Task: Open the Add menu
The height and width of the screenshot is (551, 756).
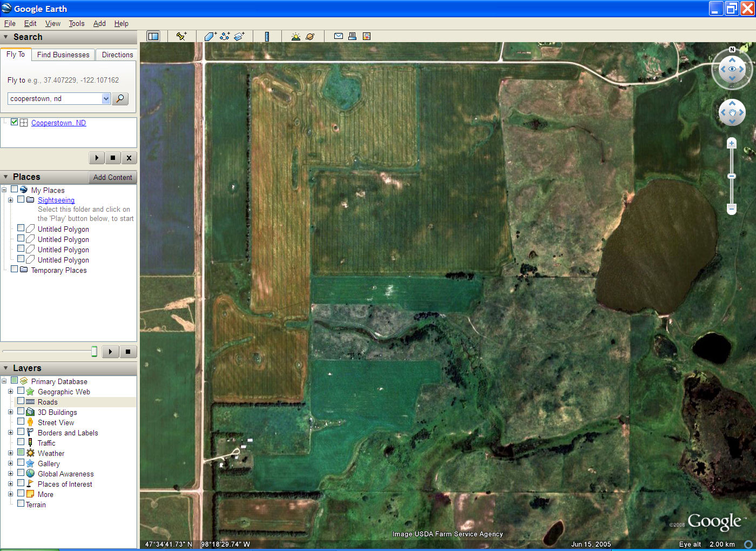Action: point(99,23)
